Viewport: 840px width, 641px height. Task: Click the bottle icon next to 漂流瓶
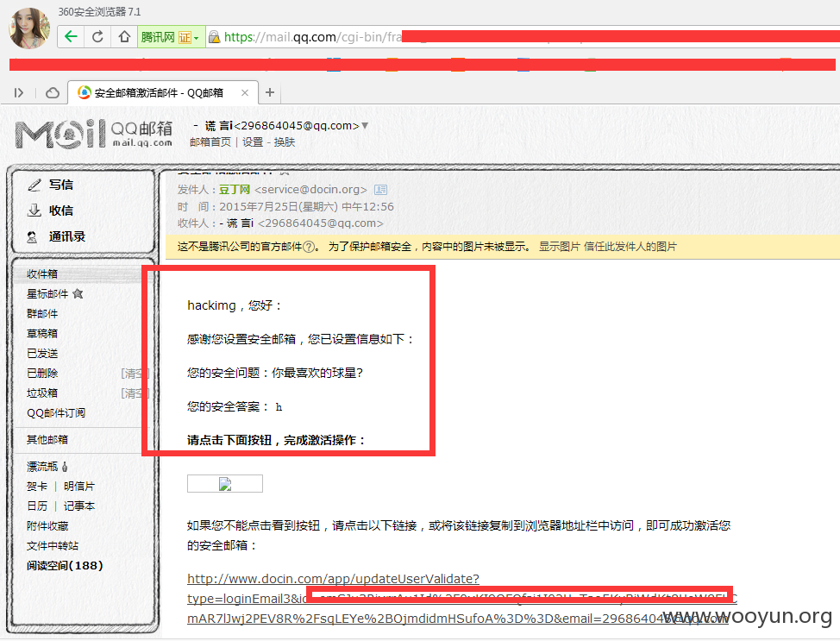[65, 466]
